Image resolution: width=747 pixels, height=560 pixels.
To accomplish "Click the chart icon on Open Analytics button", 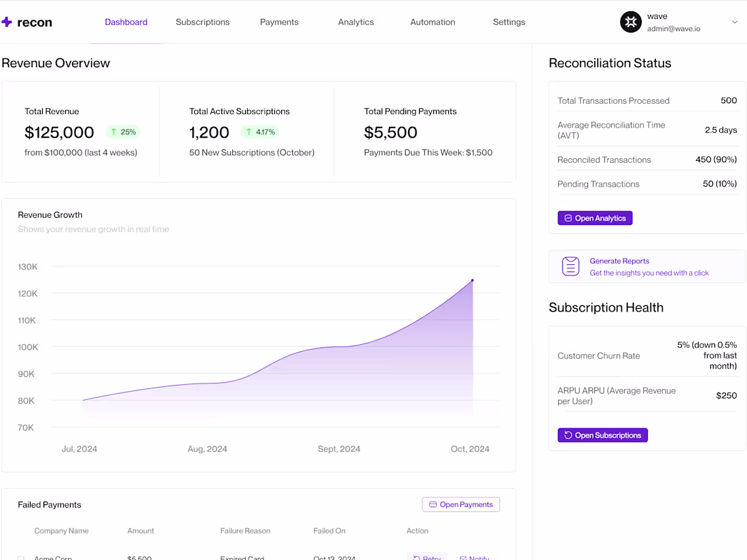I will [x=568, y=218].
